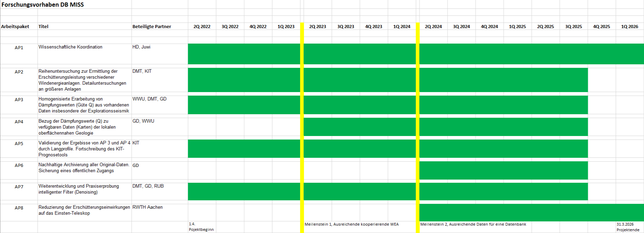Click the "Meilenstein 1, Ausreichende kooperierende WEA" note
Image resolution: width=644 pixels, height=233 pixels.
(x=351, y=224)
